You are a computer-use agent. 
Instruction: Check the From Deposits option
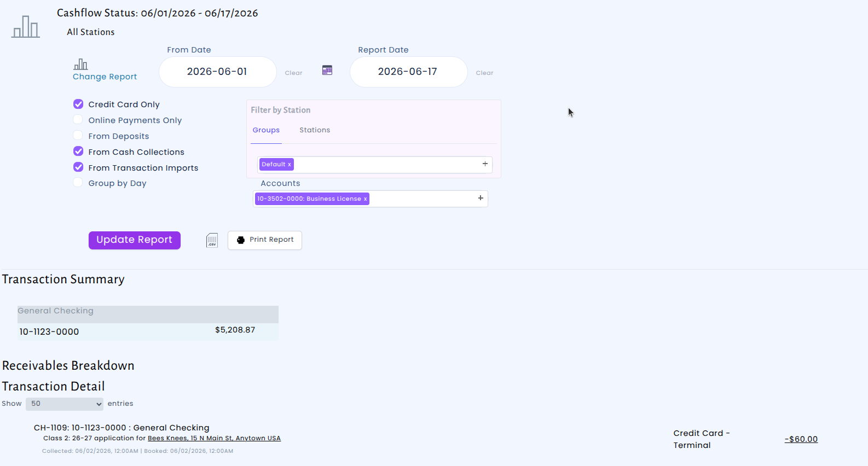(x=78, y=136)
